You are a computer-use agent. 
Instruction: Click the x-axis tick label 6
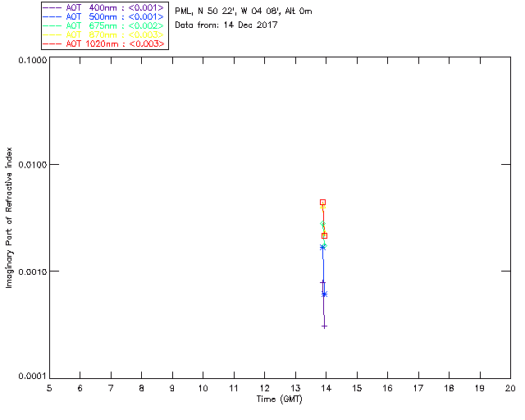(80, 389)
